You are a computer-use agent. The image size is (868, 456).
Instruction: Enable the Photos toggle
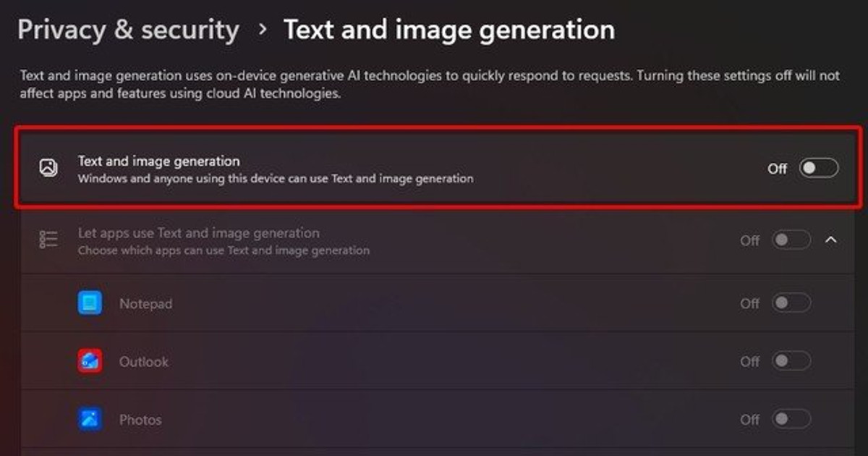click(791, 418)
